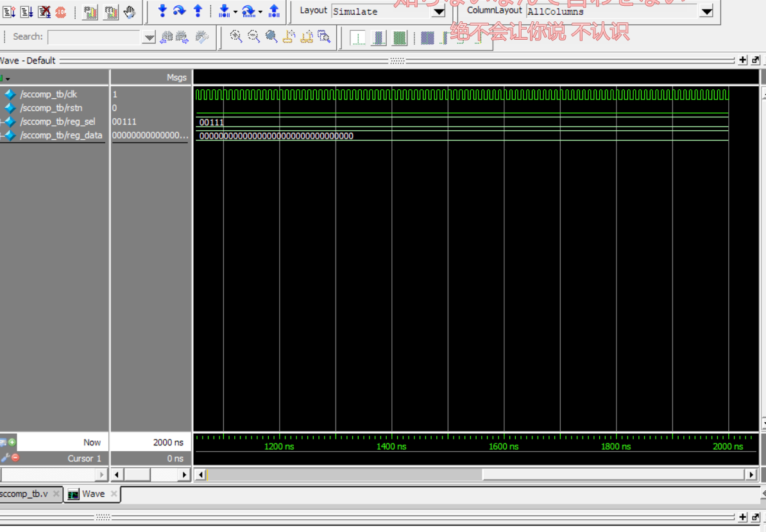
Task: Open the Search field dropdown arrow
Action: pyautogui.click(x=149, y=38)
